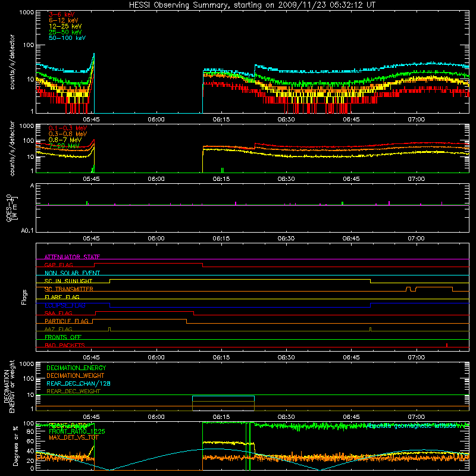
Task: Click the REAR_DEC_WEIGHT legend label
Action: point(73,392)
